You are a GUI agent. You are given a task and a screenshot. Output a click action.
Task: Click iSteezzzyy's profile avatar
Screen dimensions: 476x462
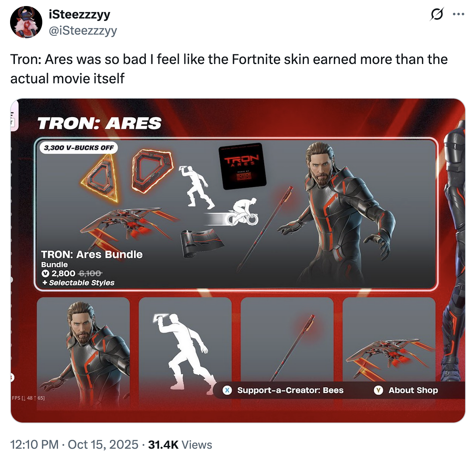click(26, 22)
